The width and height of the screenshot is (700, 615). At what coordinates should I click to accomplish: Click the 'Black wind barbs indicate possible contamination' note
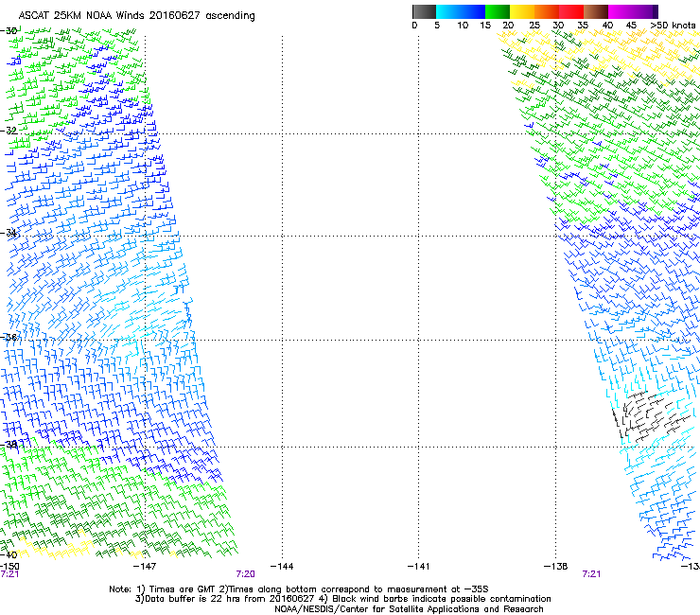pyautogui.click(x=435, y=599)
